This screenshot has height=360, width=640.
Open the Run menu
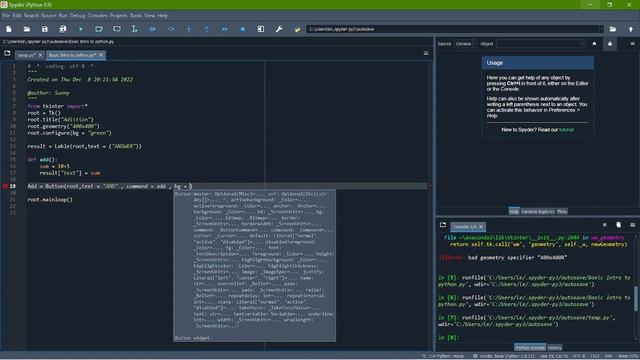click(63, 16)
